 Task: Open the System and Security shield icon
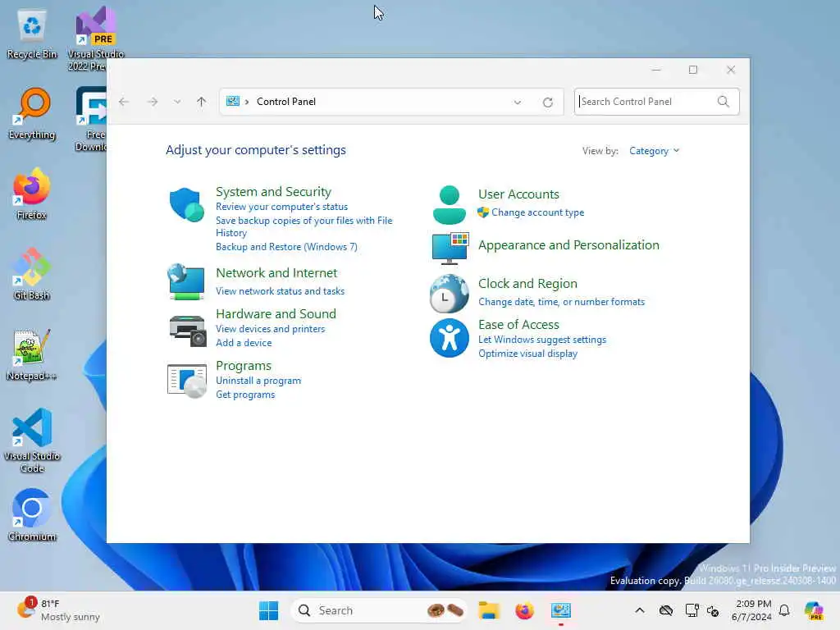pos(186,204)
